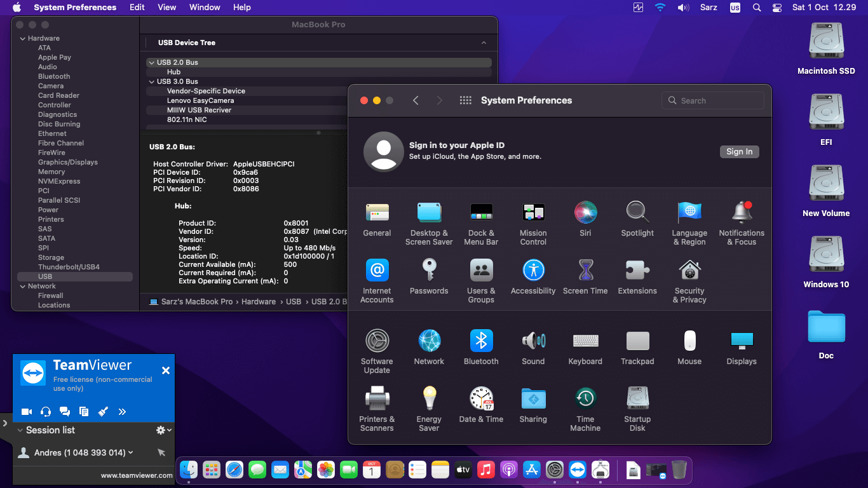Viewport: 868px width, 488px height.
Task: Collapse the USB 3.0 Bus tree node
Action: 151,81
